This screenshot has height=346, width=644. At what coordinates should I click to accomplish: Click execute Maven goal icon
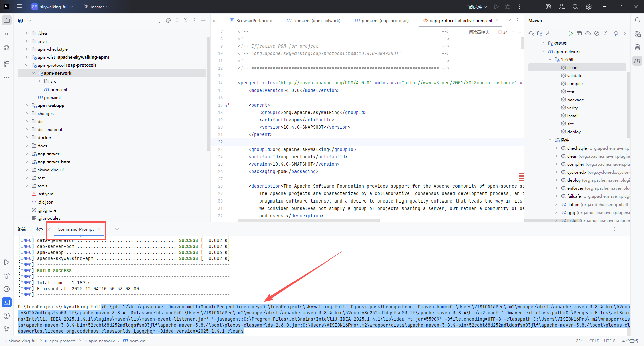[x=579, y=33]
